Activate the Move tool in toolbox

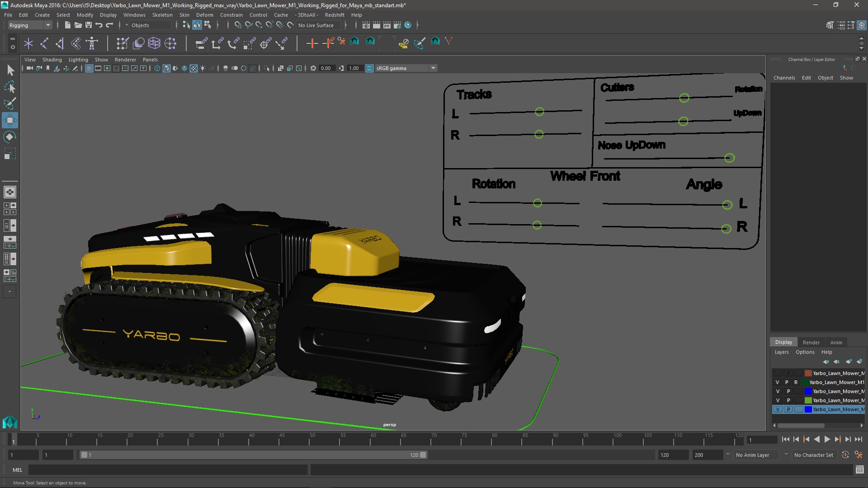(x=10, y=120)
